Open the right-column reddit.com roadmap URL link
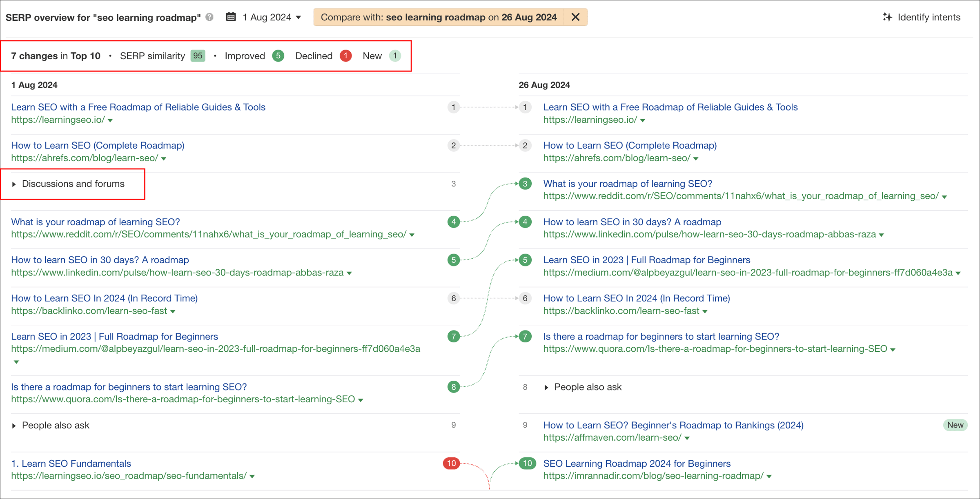 click(x=741, y=196)
